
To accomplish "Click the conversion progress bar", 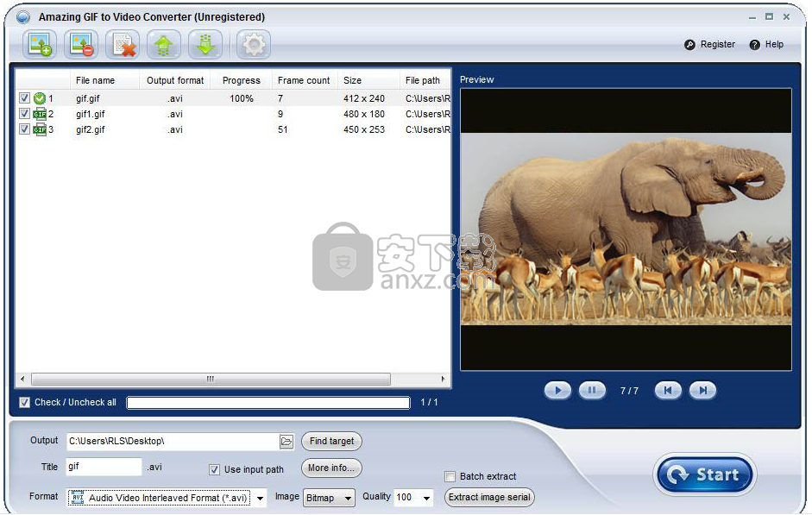I will tap(268, 403).
